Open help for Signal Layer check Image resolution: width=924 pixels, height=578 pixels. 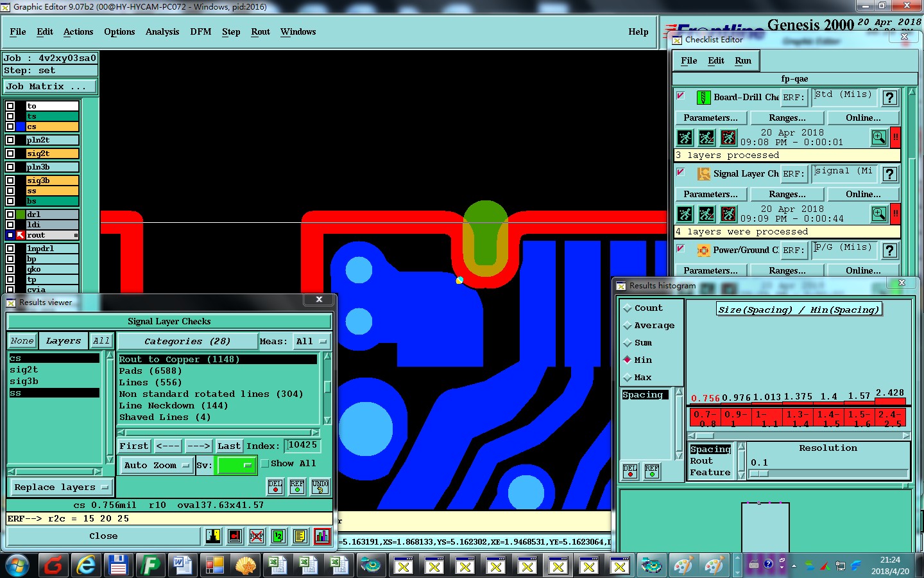(889, 174)
